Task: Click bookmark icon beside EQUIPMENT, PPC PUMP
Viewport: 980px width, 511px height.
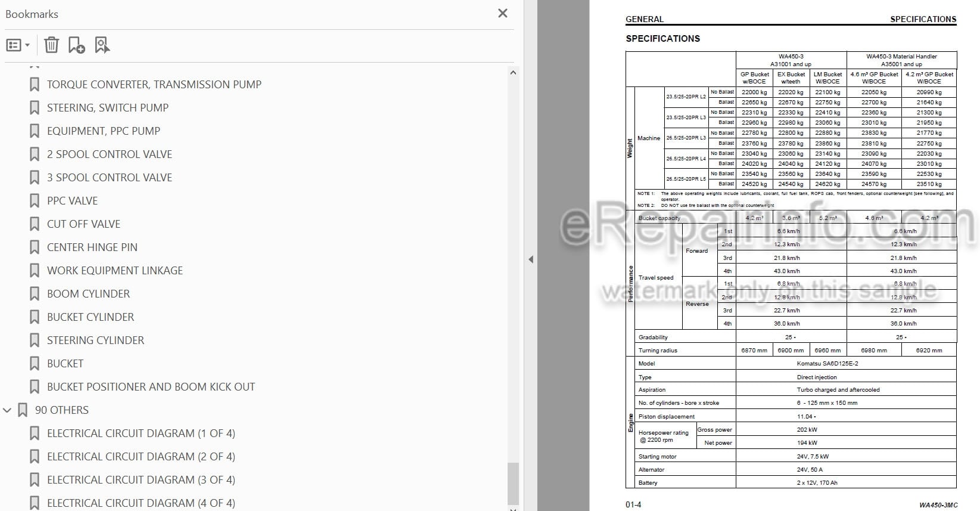Action: [35, 131]
